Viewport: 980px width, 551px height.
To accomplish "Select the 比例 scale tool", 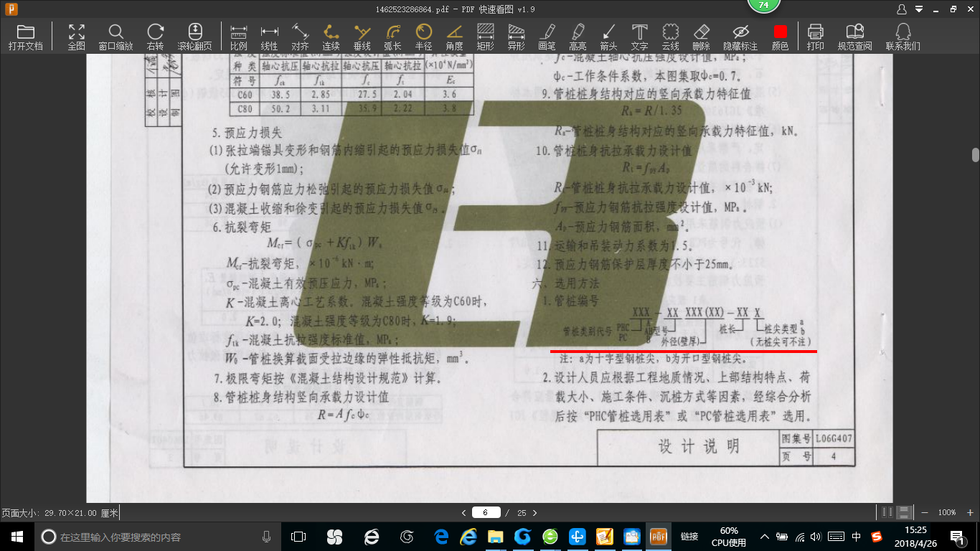I will point(238,37).
